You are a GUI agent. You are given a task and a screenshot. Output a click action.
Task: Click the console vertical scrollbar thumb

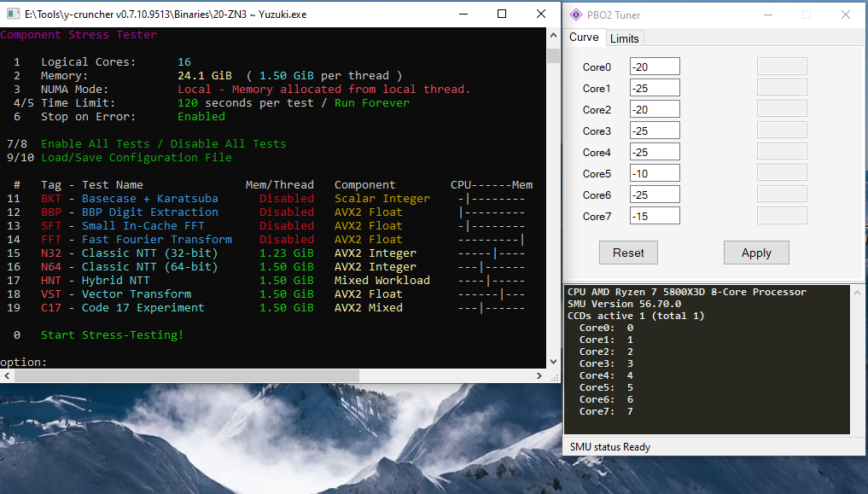(x=553, y=55)
